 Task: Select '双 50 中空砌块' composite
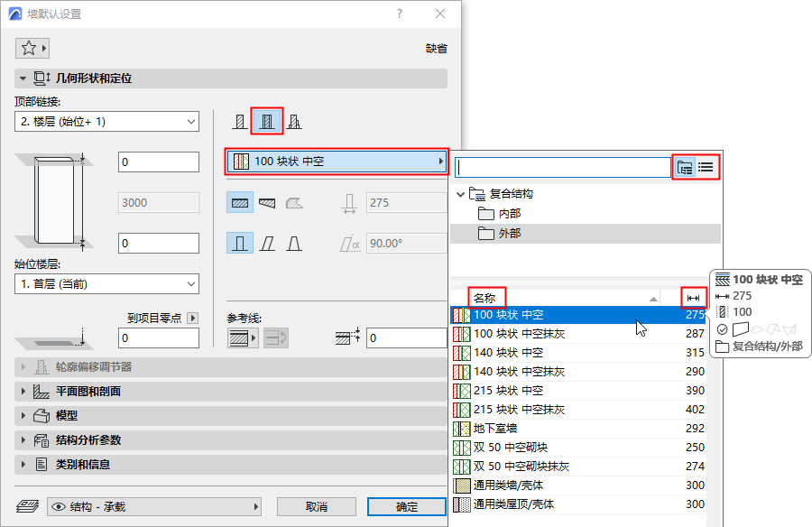point(578,448)
